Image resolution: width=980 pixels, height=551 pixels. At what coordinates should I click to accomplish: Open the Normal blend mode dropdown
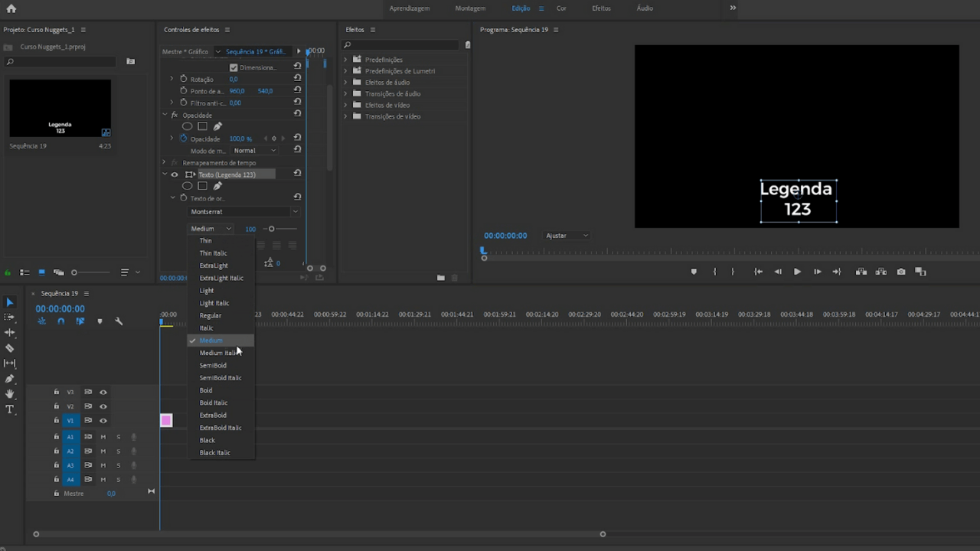point(255,151)
